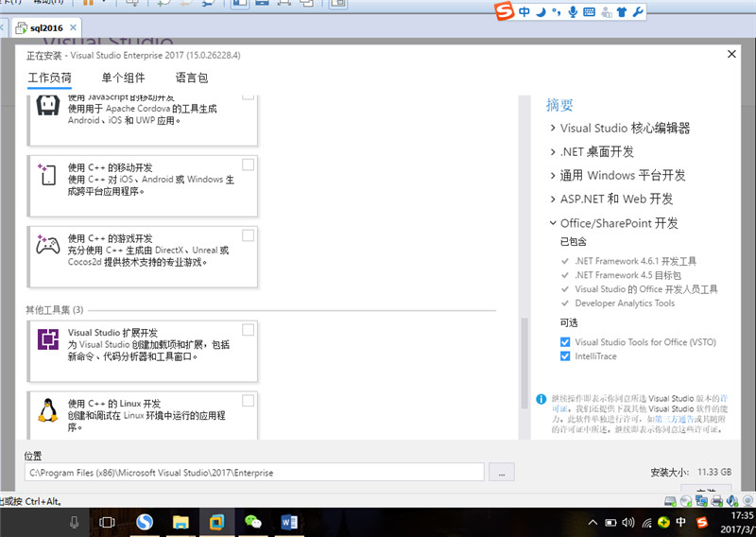Check the JavaScript Cordova mobile workload checkbox
This screenshot has width=756, height=537.
coord(248,96)
